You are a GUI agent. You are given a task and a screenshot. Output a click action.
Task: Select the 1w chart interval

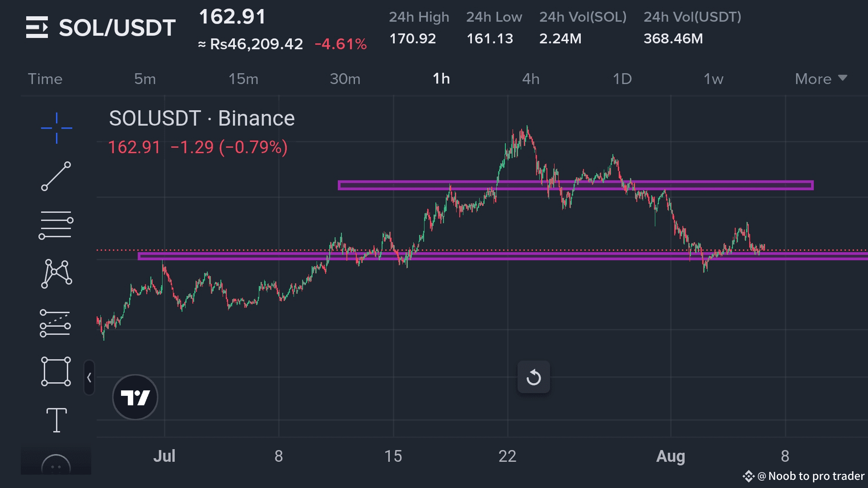click(x=714, y=79)
